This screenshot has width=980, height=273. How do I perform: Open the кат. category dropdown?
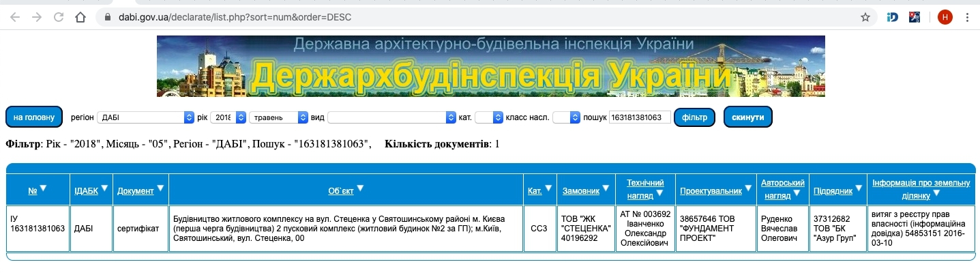coord(489,117)
